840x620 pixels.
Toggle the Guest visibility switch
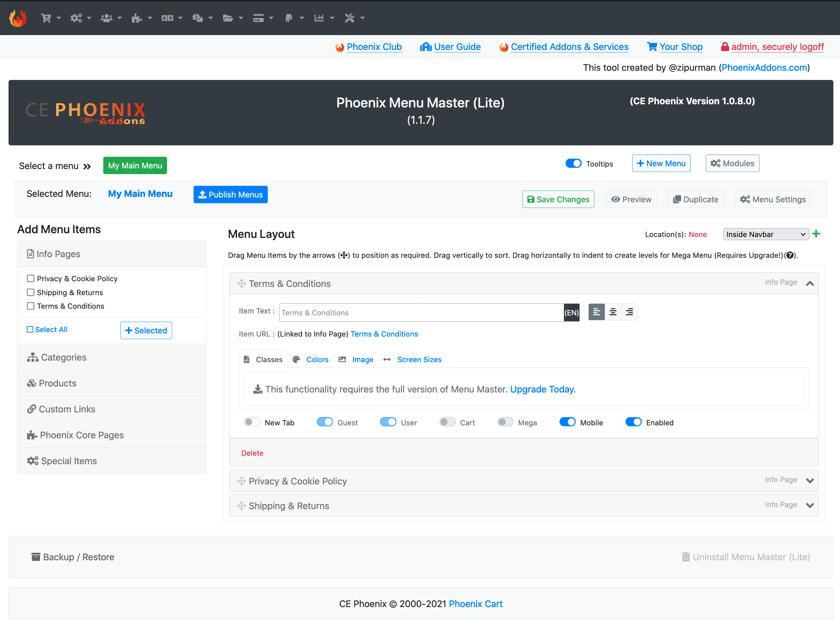pyautogui.click(x=325, y=422)
